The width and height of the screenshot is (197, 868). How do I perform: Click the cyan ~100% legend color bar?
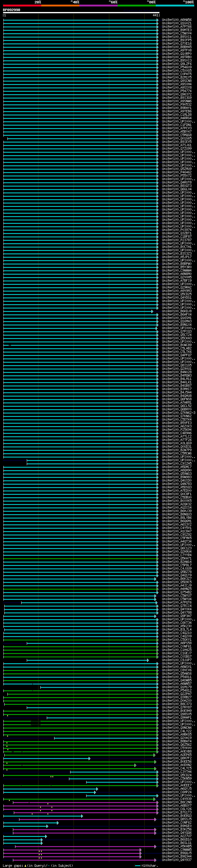(175, 6)
